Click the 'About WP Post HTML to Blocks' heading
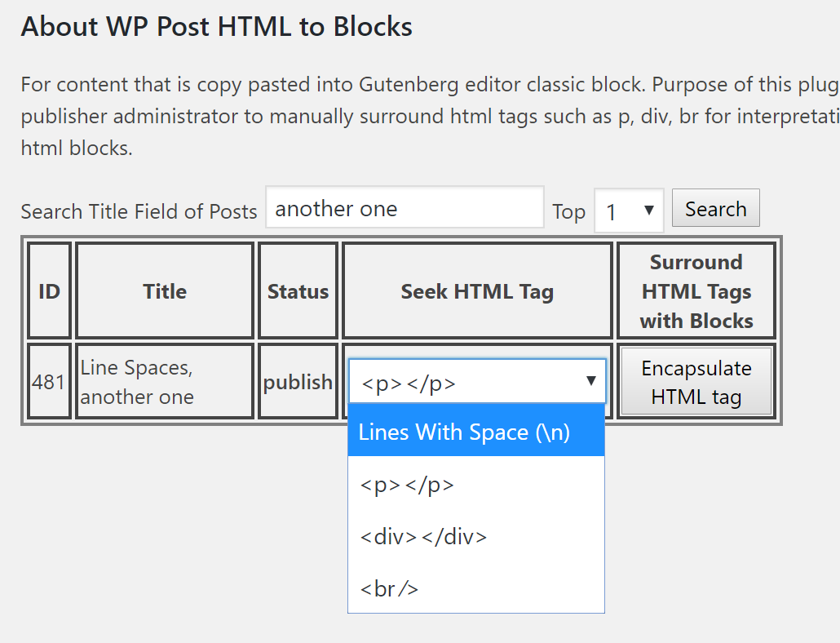Viewport: 840px width, 643px height. coord(216,26)
